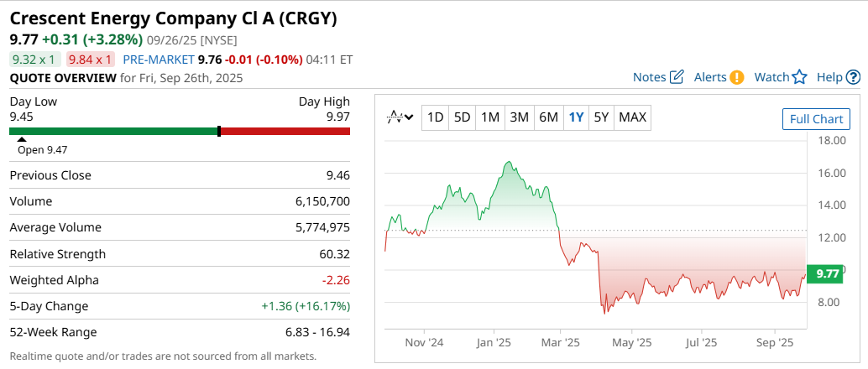The width and height of the screenshot is (868, 369).
Task: Click the green bid 9.32 x 1 box
Action: click(x=34, y=60)
